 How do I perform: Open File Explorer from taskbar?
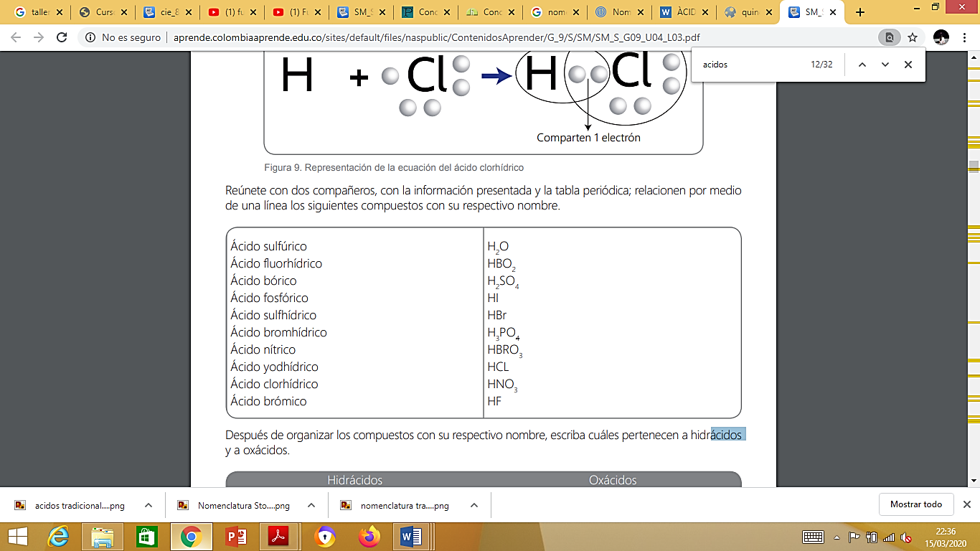point(103,537)
